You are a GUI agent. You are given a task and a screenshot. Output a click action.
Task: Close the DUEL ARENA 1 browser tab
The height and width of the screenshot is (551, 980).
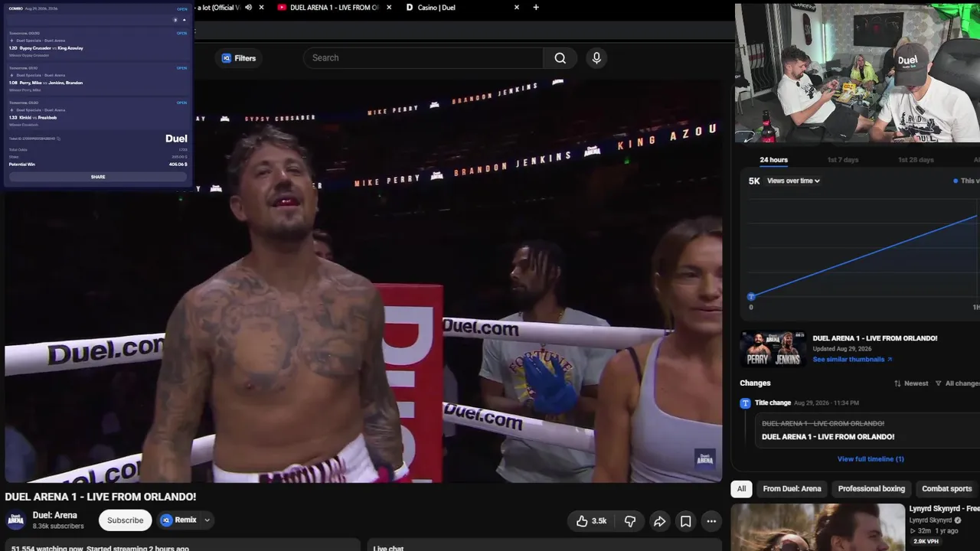click(389, 8)
